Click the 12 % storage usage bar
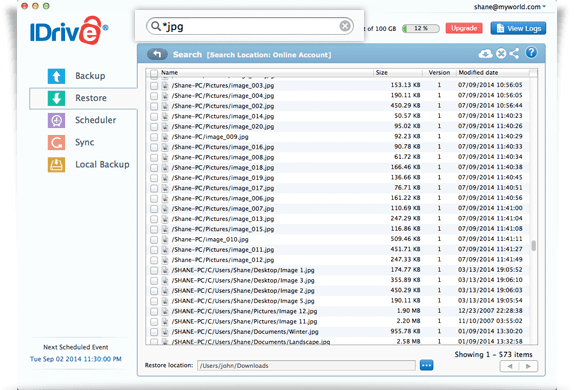Image resolution: width=574 pixels, height=390 pixels. click(421, 28)
